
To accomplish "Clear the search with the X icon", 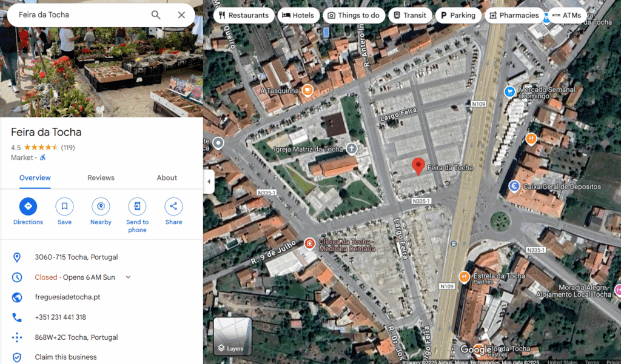I will (x=181, y=15).
